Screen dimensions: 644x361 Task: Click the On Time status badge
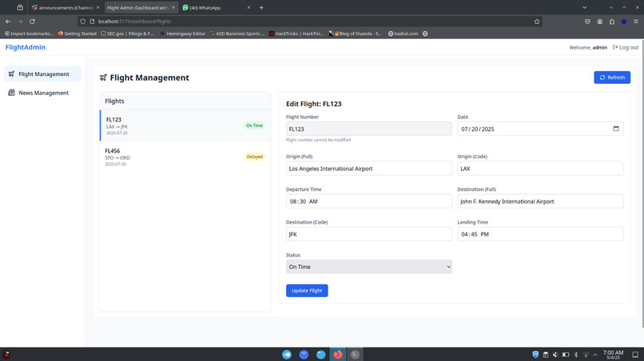click(254, 125)
